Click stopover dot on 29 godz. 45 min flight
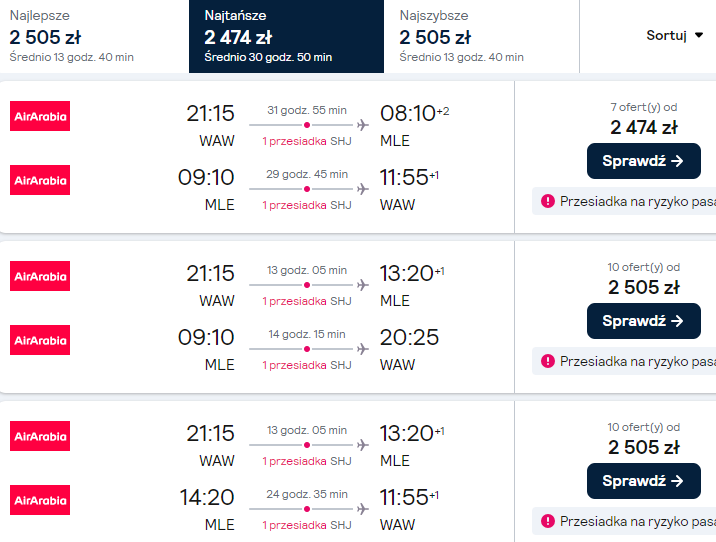Image resolution: width=716 pixels, height=542 pixels. point(307,189)
